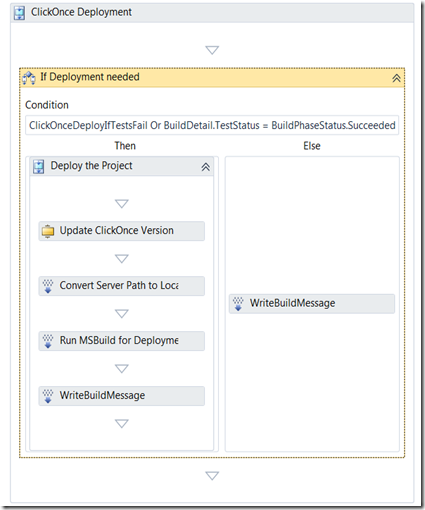Click the ClickOnce Deployment sequence icon
Screen dimensions: 425x510
point(19,13)
